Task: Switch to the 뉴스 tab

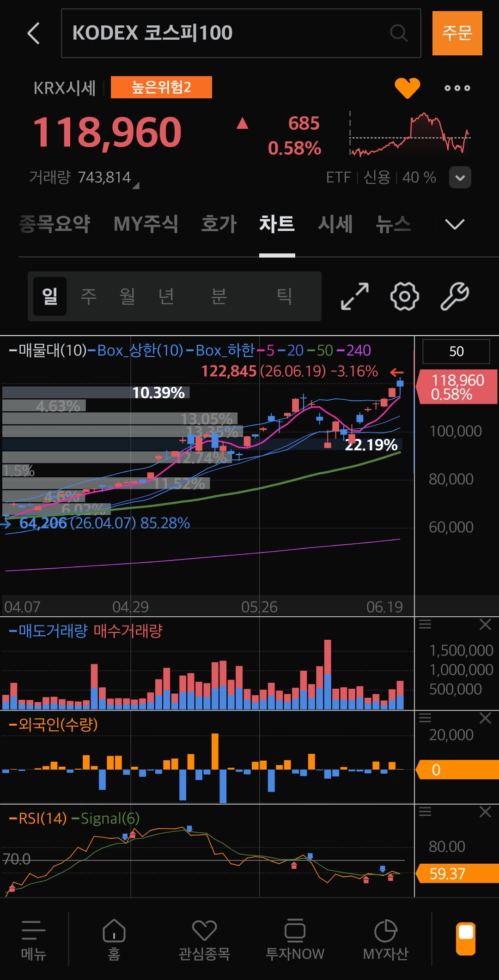Action: click(x=394, y=224)
